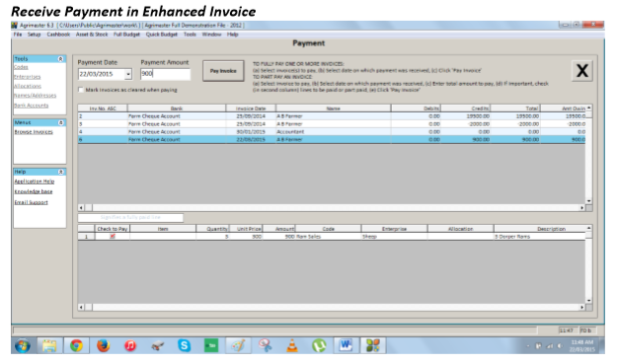The width and height of the screenshot is (617, 364).
Task: Open the Window menu
Action: point(211,35)
